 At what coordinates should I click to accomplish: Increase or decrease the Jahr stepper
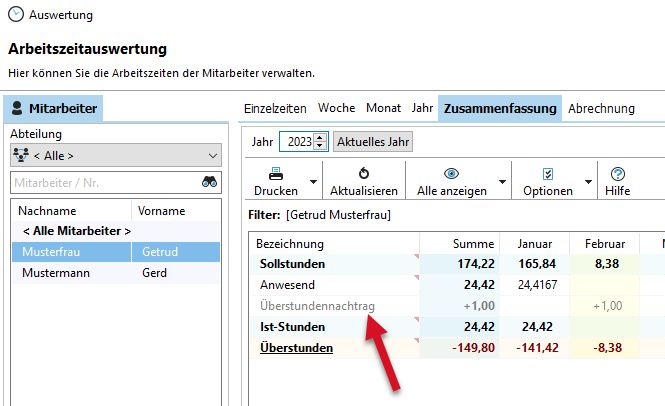click(x=321, y=142)
